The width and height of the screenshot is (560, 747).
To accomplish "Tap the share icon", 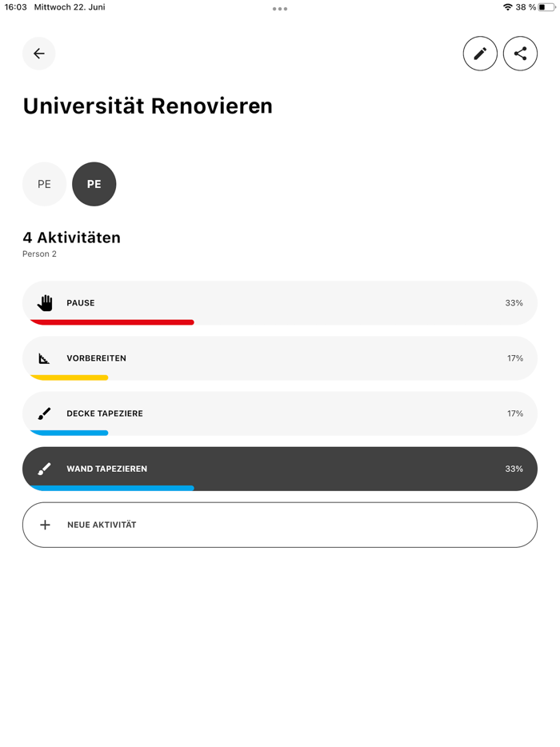I will click(x=520, y=54).
